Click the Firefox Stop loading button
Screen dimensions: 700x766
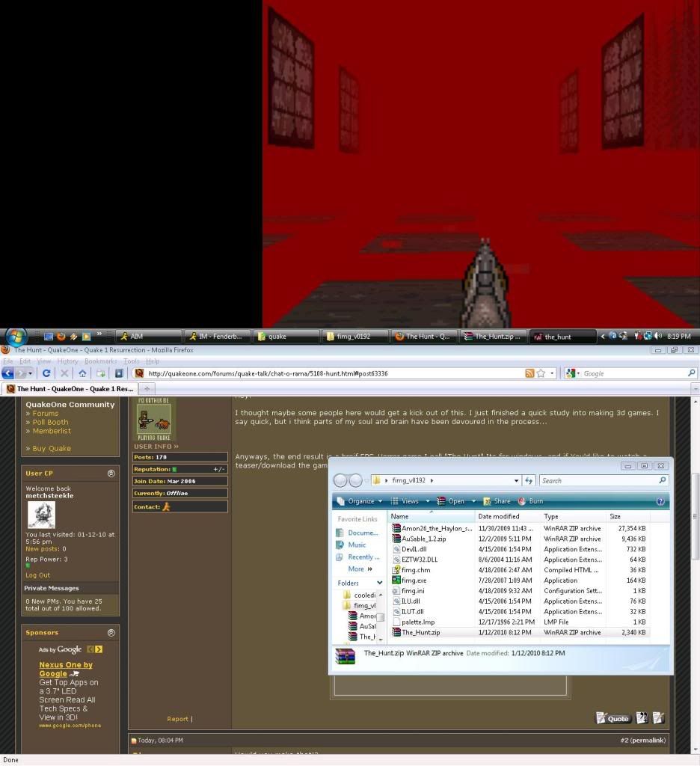64,373
